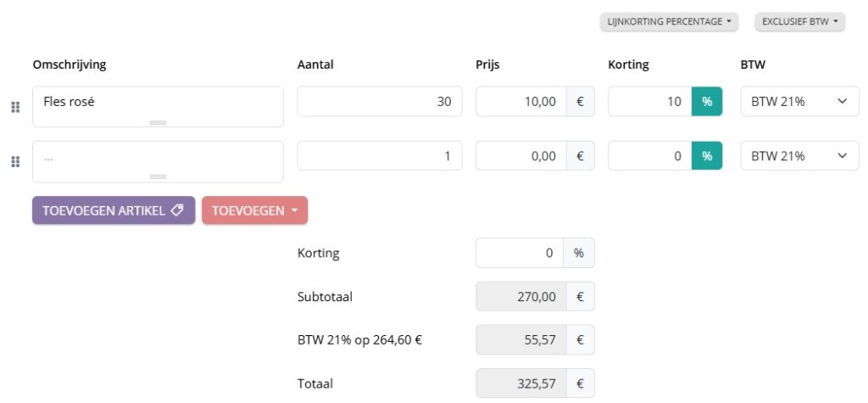Image resolution: width=868 pixels, height=403 pixels.
Task: Click the euro symbol next to Subtotaal
Action: pyautogui.click(x=580, y=297)
